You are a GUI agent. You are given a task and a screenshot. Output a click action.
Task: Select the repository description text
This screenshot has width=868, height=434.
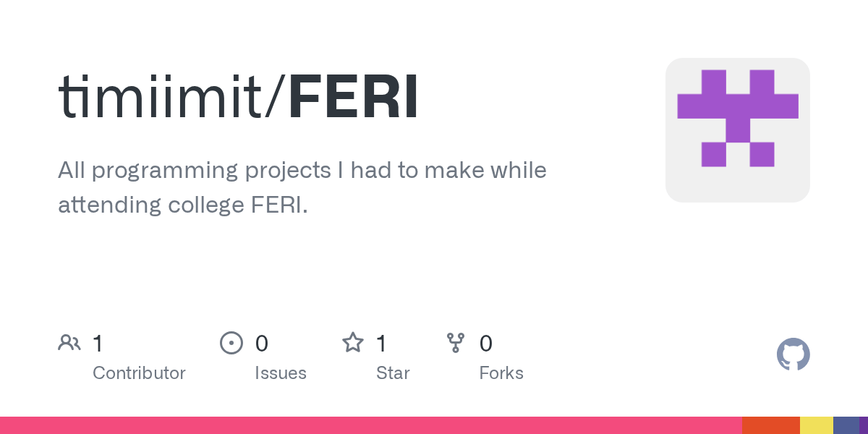point(302,187)
